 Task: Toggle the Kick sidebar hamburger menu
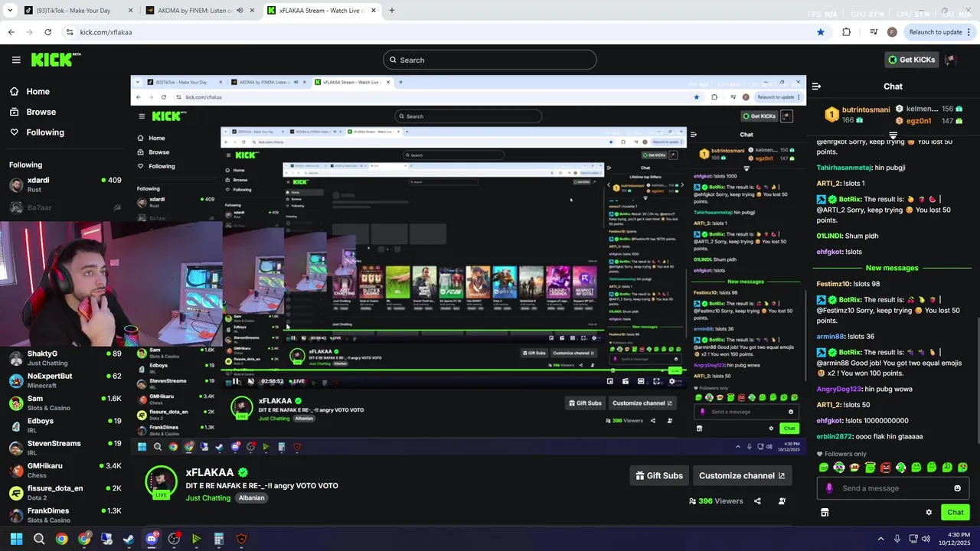(x=16, y=60)
